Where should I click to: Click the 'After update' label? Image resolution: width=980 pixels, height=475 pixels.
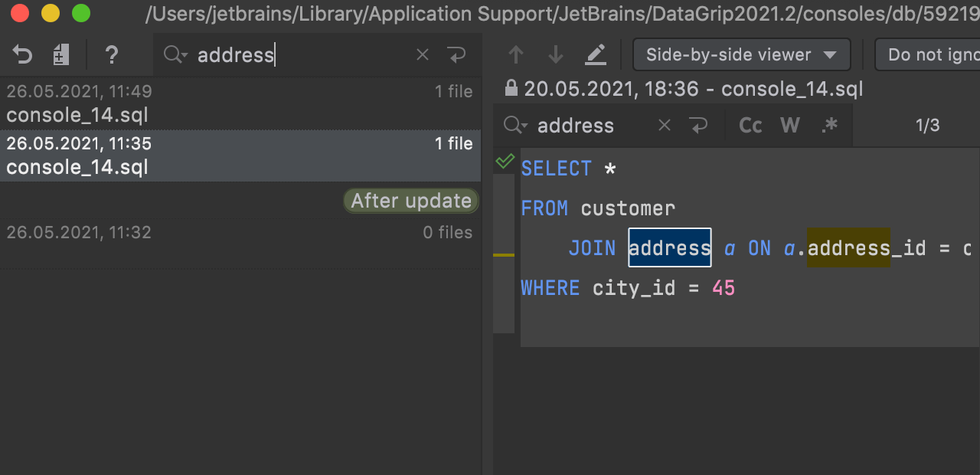(x=411, y=201)
